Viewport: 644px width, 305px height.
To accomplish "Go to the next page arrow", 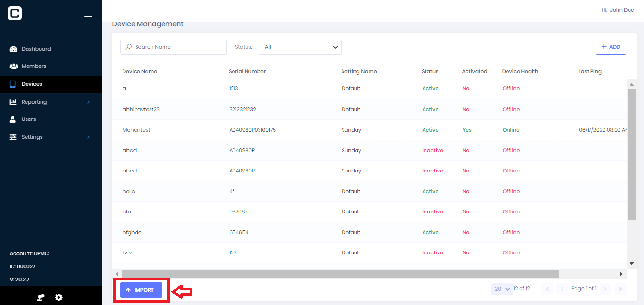I will pos(606,289).
